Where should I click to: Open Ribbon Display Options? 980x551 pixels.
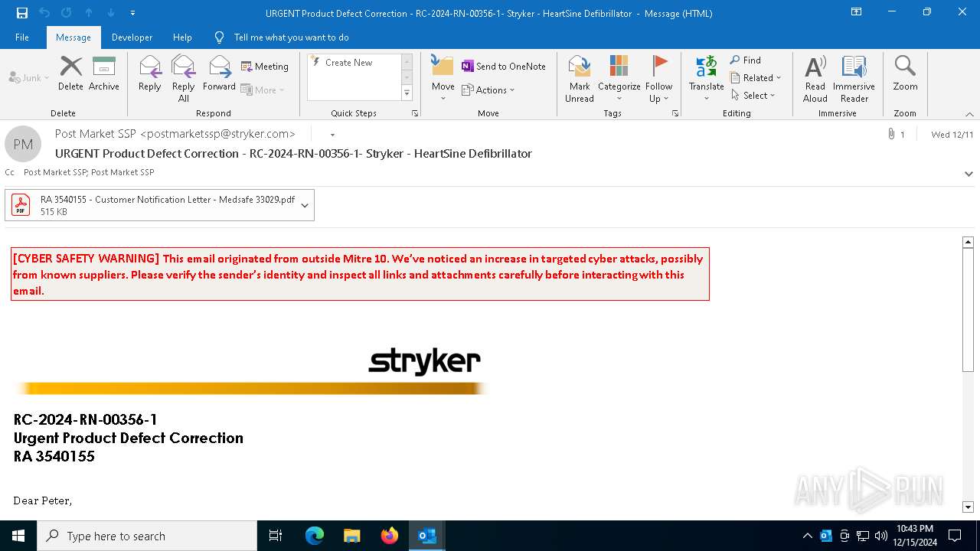click(x=856, y=12)
